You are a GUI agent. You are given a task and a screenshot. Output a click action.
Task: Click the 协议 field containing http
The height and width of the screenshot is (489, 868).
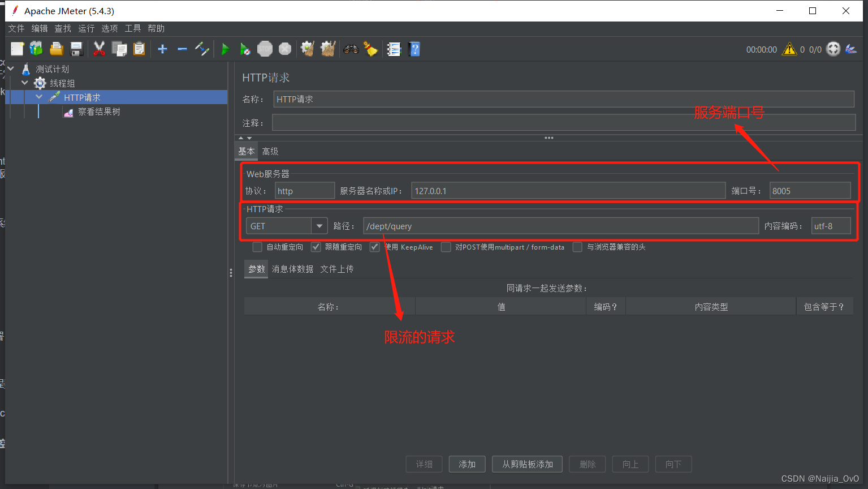click(x=305, y=191)
